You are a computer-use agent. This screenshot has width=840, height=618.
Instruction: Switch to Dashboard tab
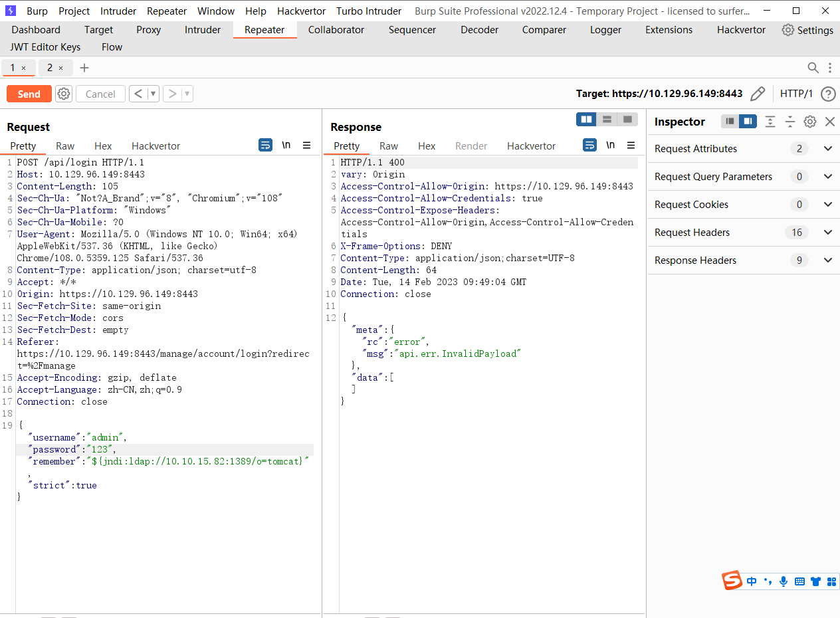point(36,30)
